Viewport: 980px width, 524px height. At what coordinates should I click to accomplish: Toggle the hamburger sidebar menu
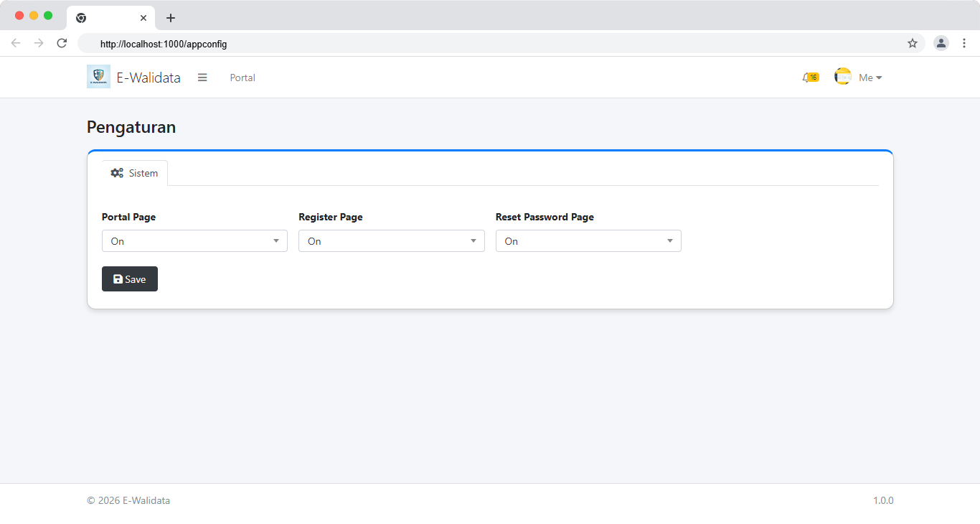(202, 78)
